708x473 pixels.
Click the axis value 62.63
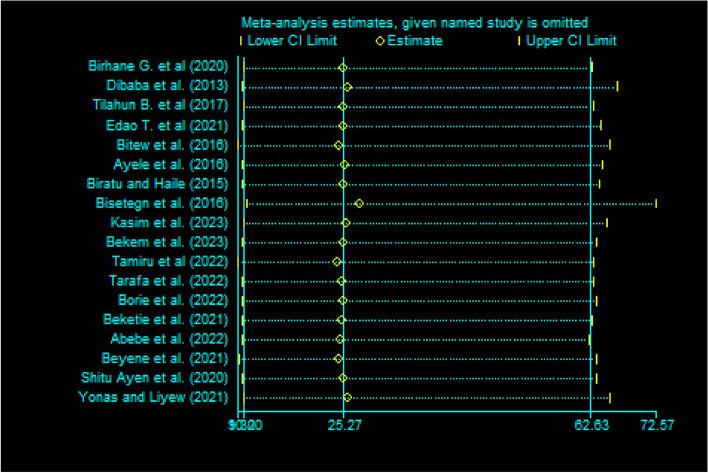[x=592, y=425]
